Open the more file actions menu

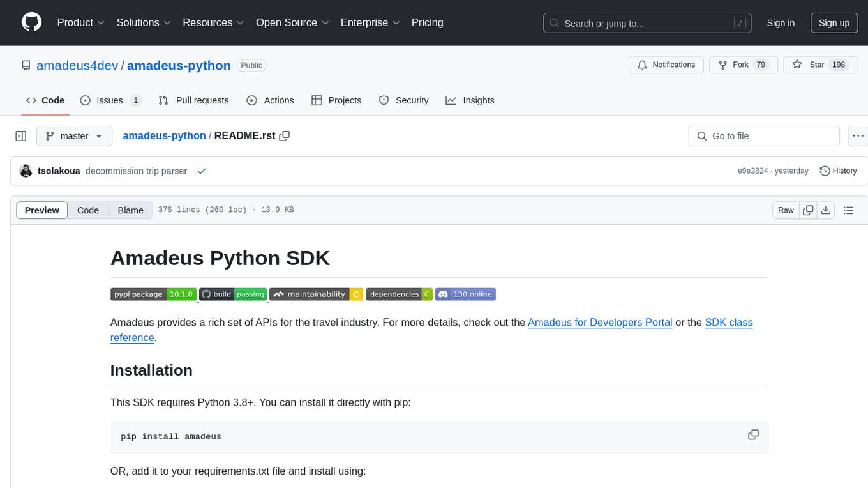tap(858, 136)
